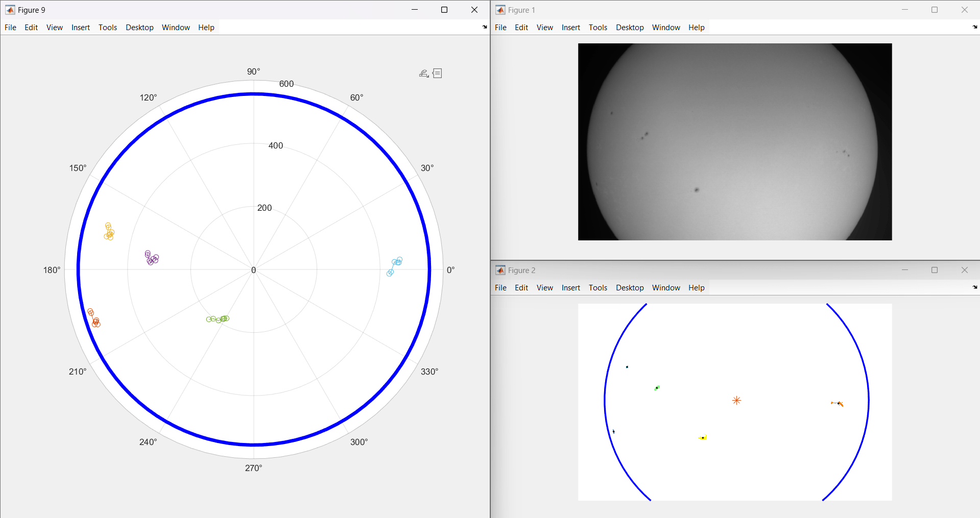The image size is (980, 518).
Task: Open the Tools menu in Figure 9
Action: point(108,28)
